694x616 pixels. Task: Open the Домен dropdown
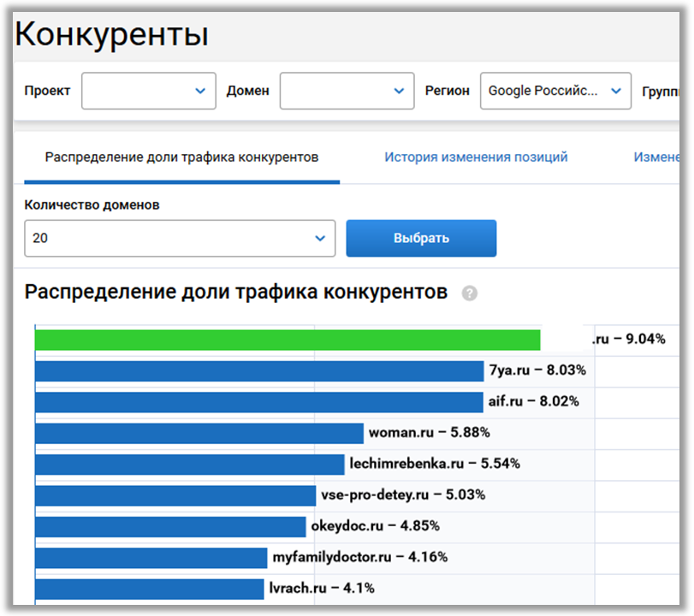(x=347, y=91)
